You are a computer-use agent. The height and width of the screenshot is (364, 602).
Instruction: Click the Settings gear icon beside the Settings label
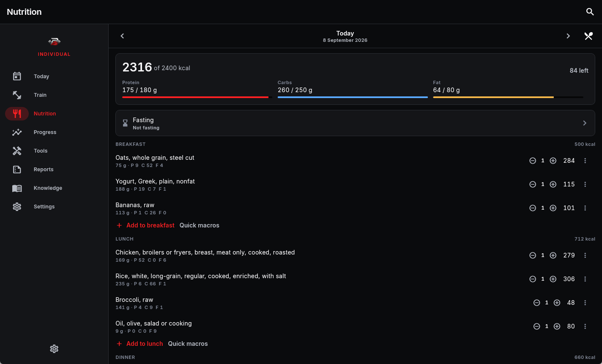(17, 207)
